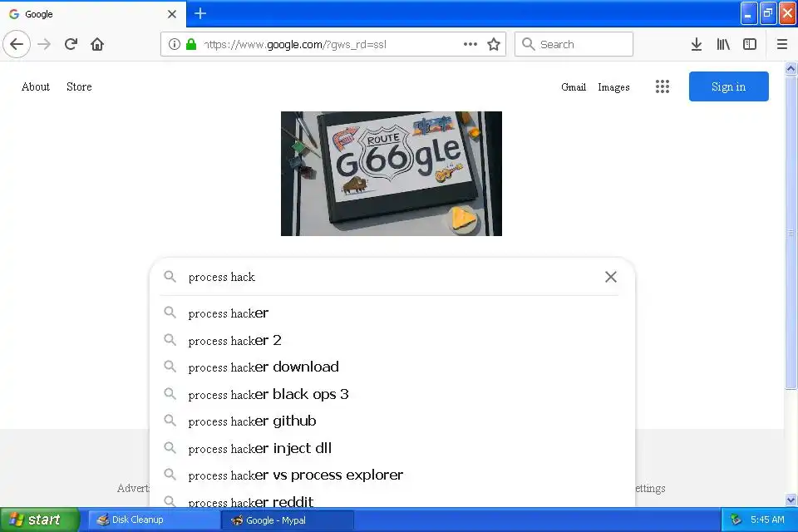Open the Windows Start menu
This screenshot has height=532, width=798.
(39, 520)
